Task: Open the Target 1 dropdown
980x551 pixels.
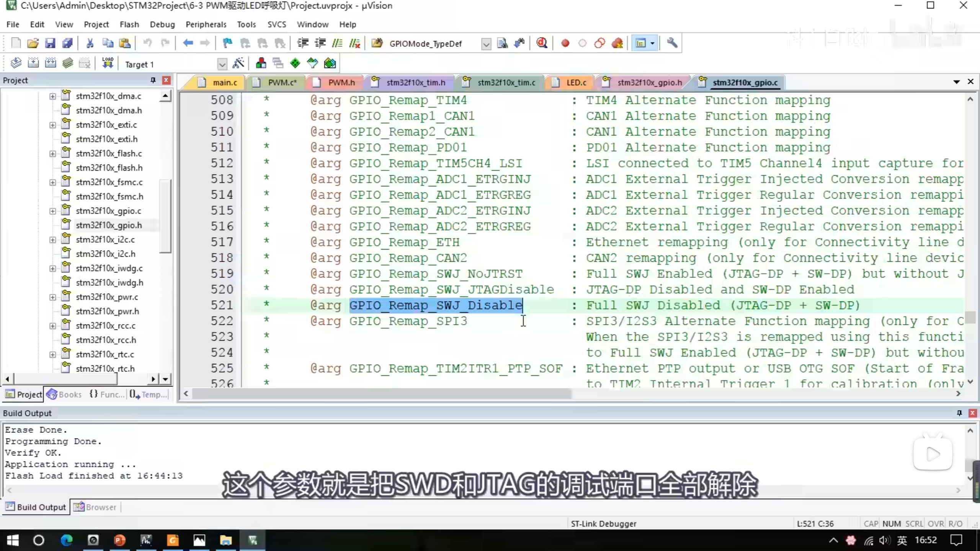Action: 222,64
